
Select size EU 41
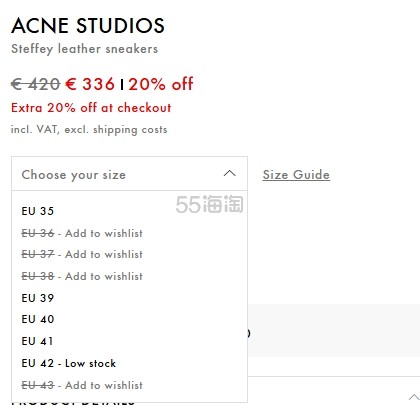tap(129, 341)
